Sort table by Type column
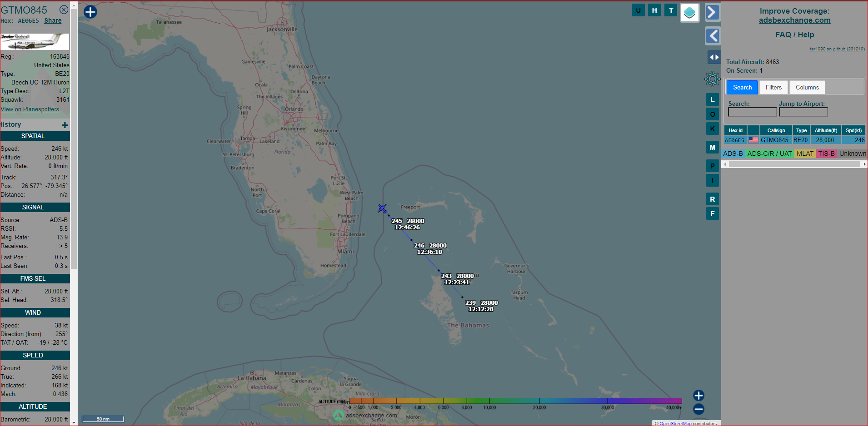Image resolution: width=868 pixels, height=426 pixels. click(x=801, y=130)
